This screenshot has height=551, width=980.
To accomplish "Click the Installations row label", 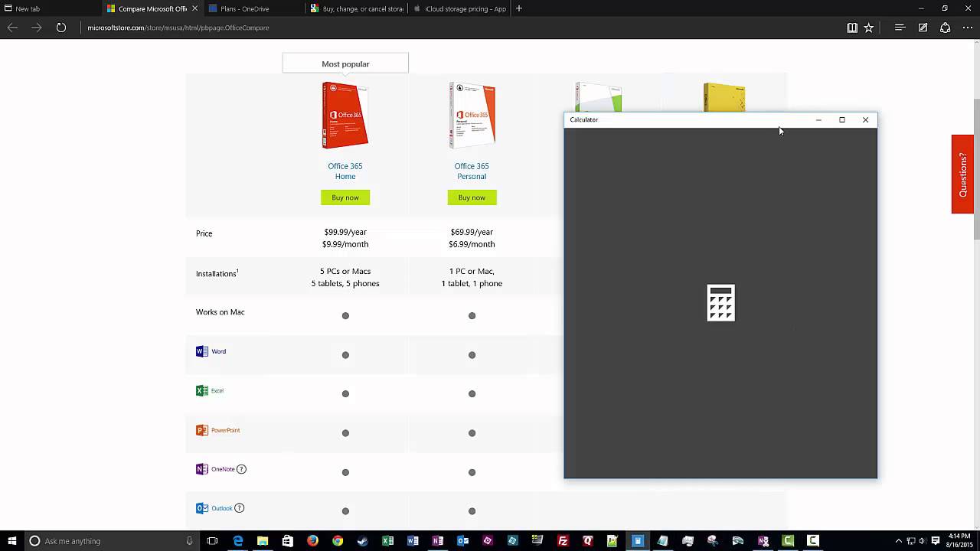I will pyautogui.click(x=217, y=273).
